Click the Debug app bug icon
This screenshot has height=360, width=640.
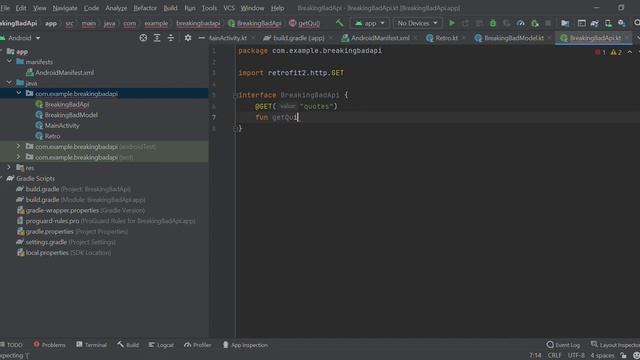pos(493,23)
